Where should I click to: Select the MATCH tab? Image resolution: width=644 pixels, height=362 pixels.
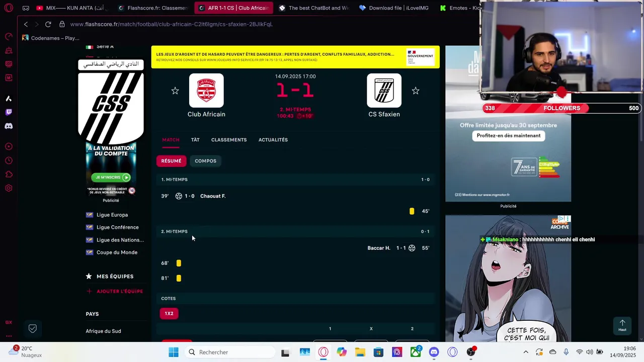point(171,140)
